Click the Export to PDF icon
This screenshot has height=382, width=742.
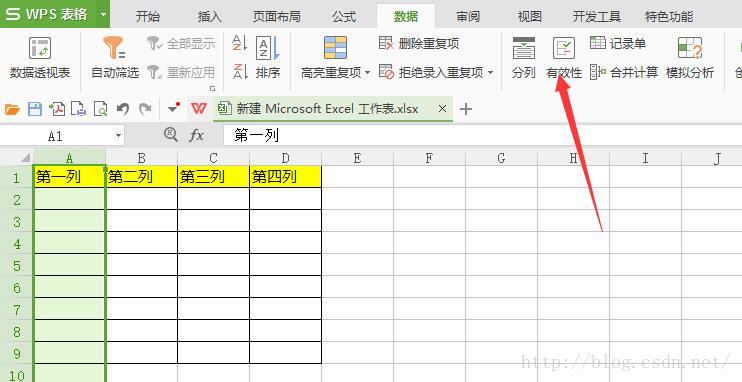pos(57,109)
